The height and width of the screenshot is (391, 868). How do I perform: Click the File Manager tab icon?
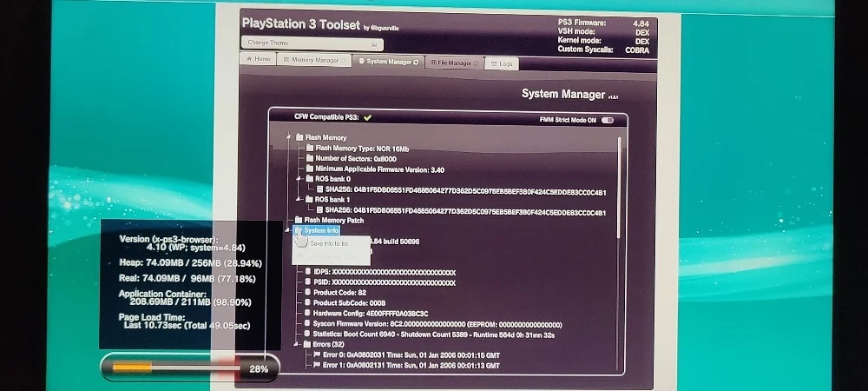[433, 63]
